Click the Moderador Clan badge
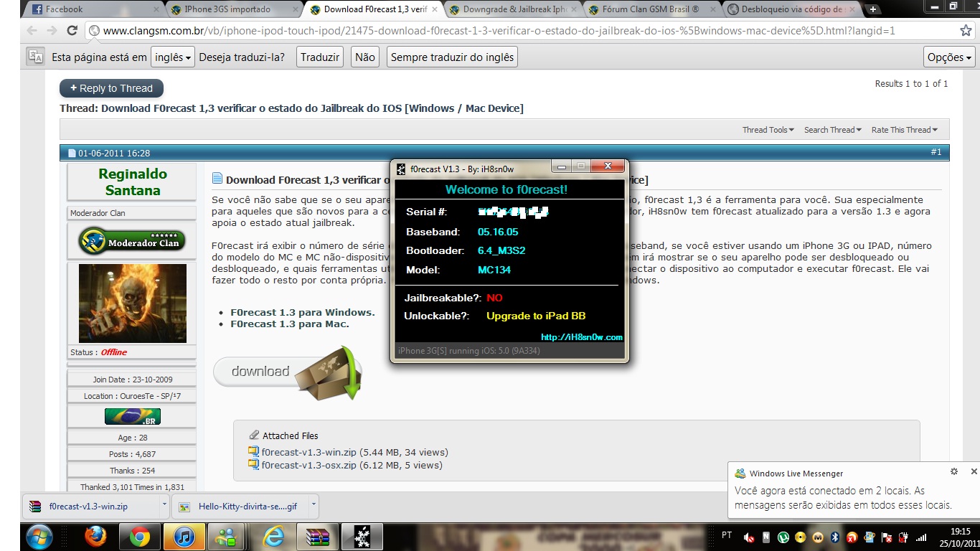The height and width of the screenshot is (551, 980). 131,241
